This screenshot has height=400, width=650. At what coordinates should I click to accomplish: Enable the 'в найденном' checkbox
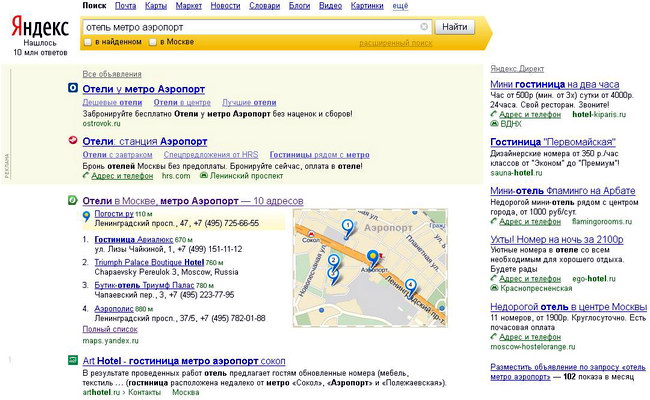click(87, 42)
